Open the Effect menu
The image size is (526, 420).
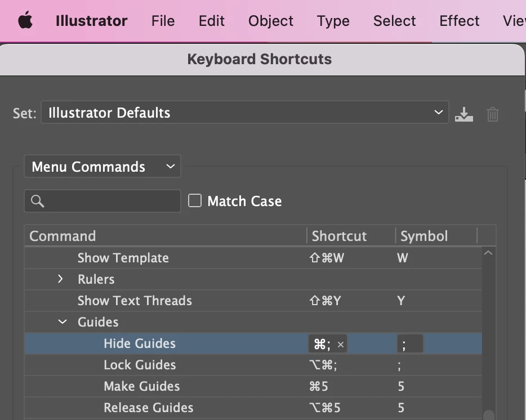[x=459, y=21]
